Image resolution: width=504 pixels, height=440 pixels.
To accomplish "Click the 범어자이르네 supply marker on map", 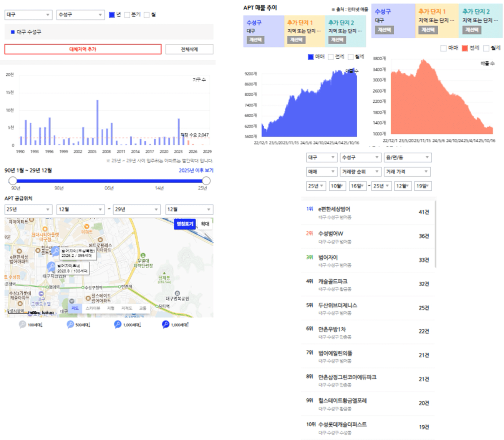I will [51, 266].
